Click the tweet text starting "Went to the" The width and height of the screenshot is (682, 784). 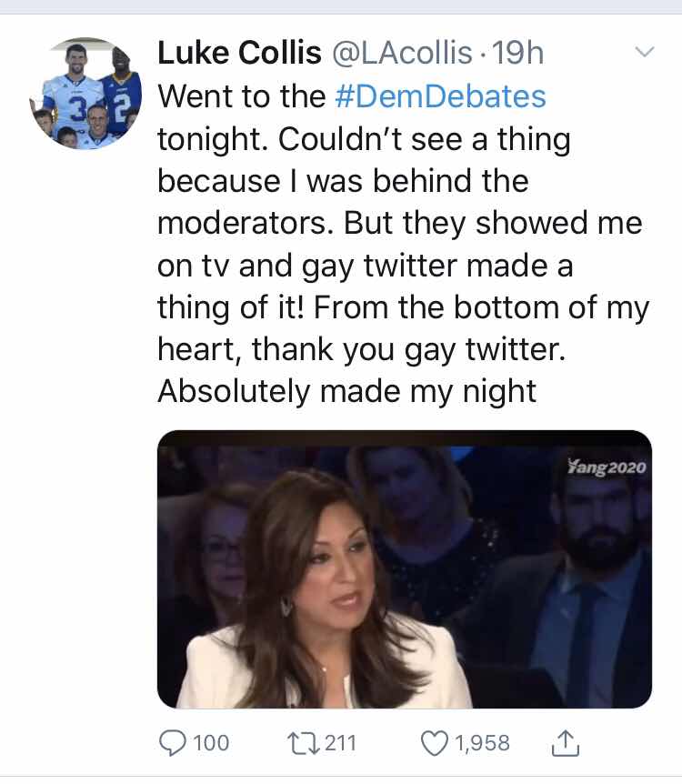pyautogui.click(x=404, y=244)
